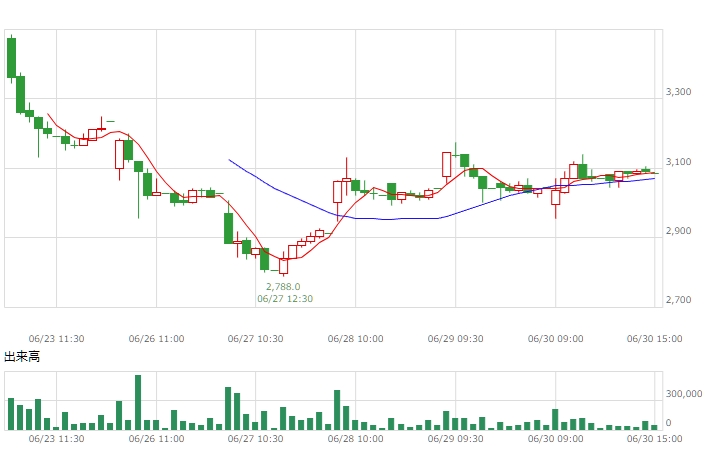Click 06/23 11:30 label under volume chart
Viewport: 708px width, 451px height.
[x=56, y=438]
